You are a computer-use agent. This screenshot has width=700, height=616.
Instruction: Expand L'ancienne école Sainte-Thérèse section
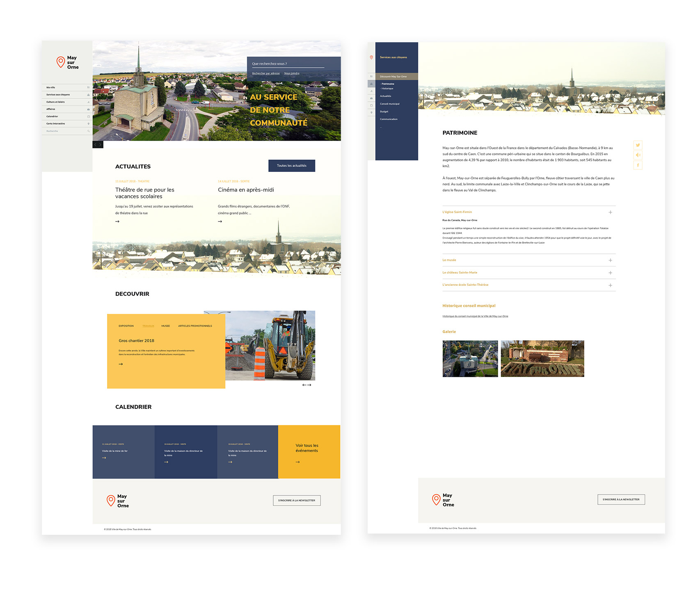[610, 285]
